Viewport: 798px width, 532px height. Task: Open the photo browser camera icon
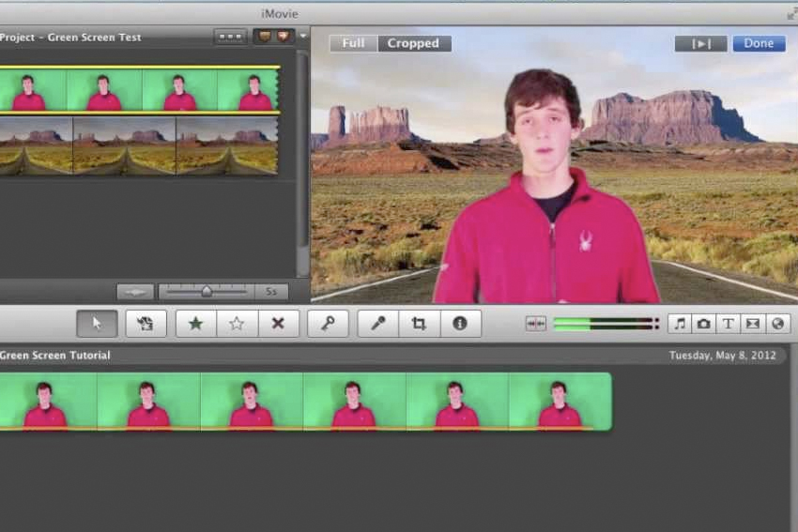click(704, 324)
